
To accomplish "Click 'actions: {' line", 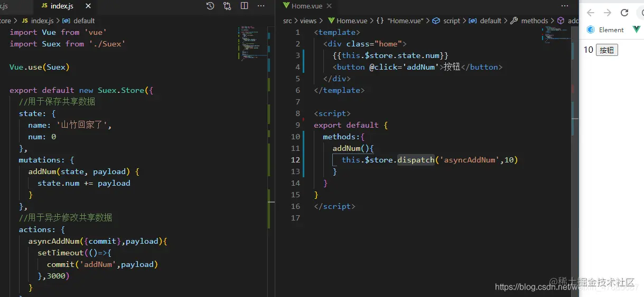I will [x=42, y=229].
